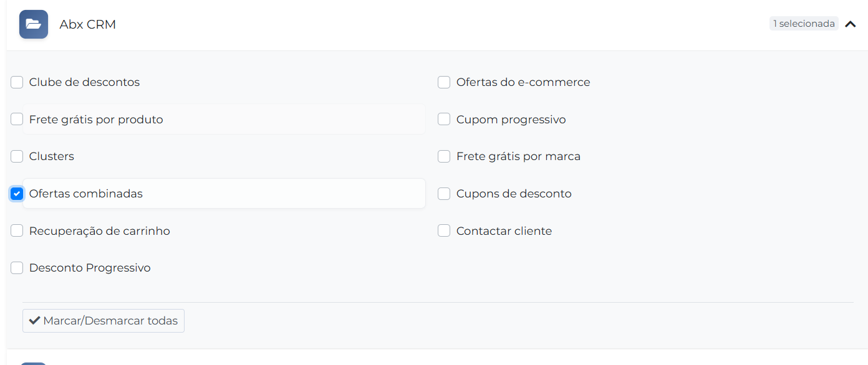This screenshot has height=365, width=868.
Task: Click the Abx CRM folder icon
Action: 34,24
